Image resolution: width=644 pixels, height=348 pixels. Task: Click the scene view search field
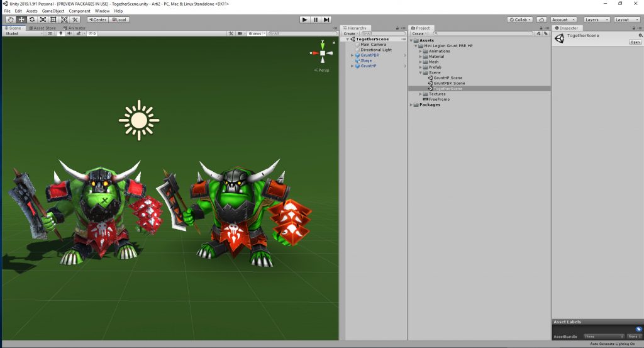click(x=303, y=34)
